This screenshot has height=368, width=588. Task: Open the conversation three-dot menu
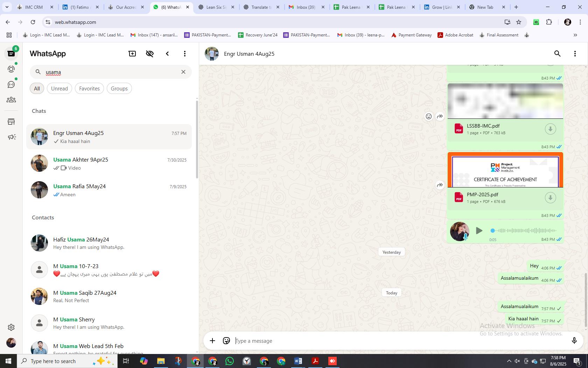(575, 54)
